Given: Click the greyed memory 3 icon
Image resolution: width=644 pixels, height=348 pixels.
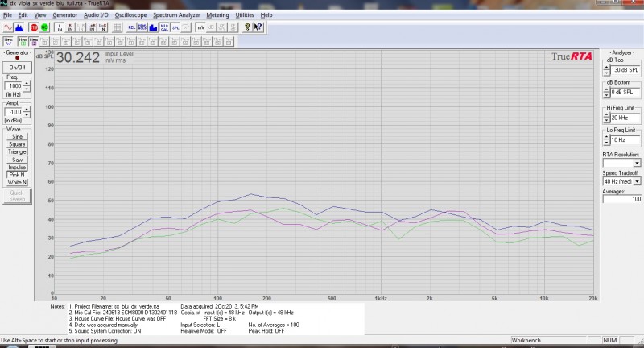Looking at the screenshot, I should 45,41.
